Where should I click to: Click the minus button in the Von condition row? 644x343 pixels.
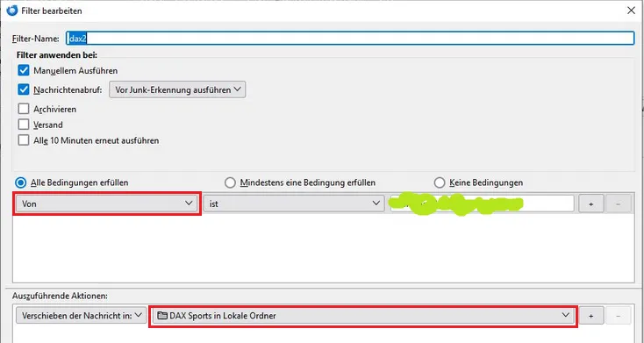(x=619, y=204)
